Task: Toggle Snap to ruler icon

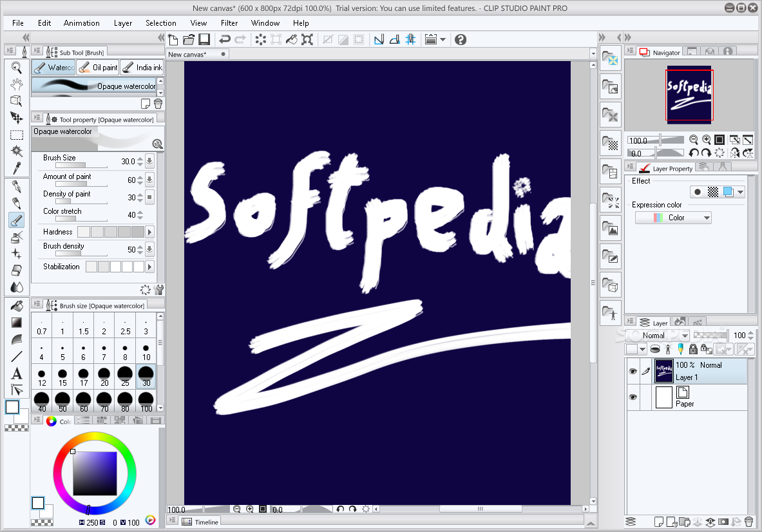Action: [379, 39]
